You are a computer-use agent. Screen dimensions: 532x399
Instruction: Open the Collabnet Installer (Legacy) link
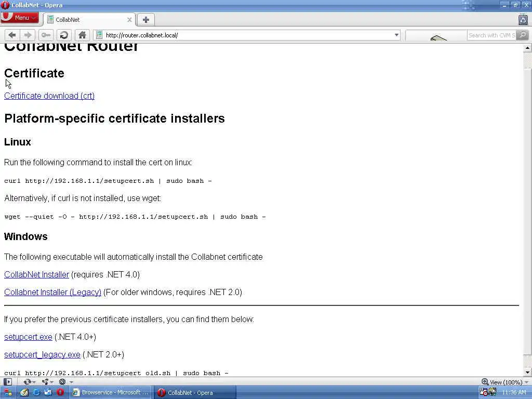pos(52,292)
